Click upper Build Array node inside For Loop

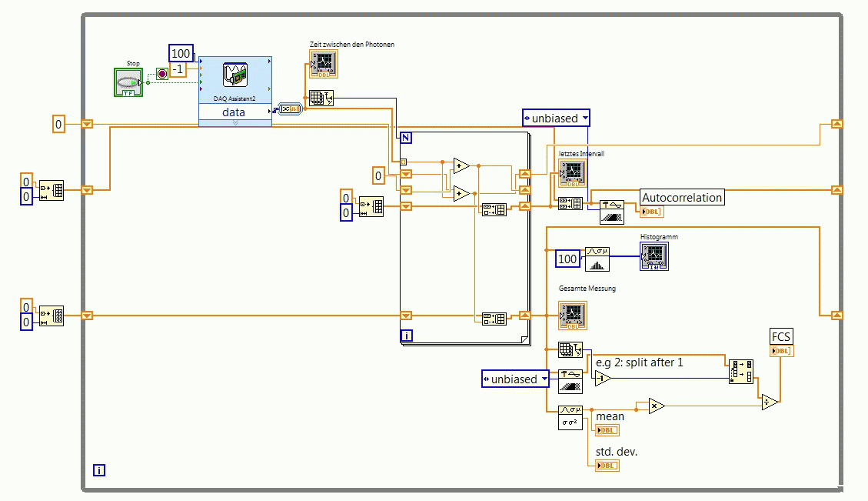coord(494,209)
